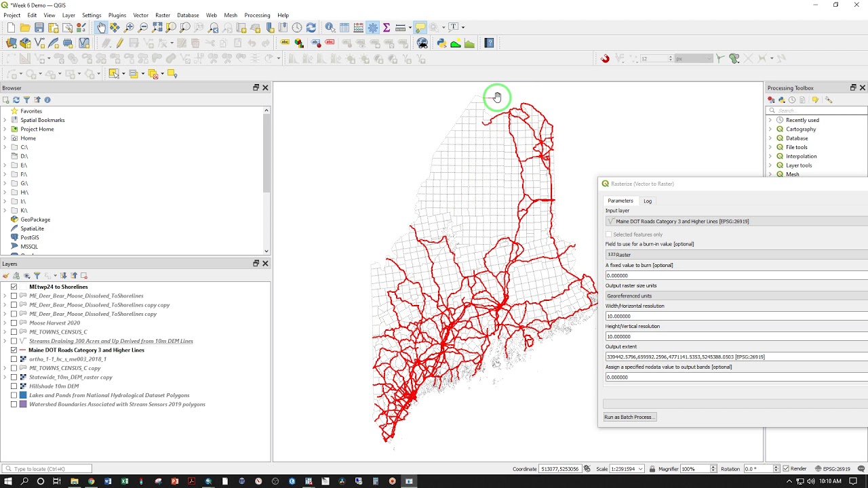Open the Plugins menu
The height and width of the screenshot is (488, 868).
pyautogui.click(x=117, y=15)
